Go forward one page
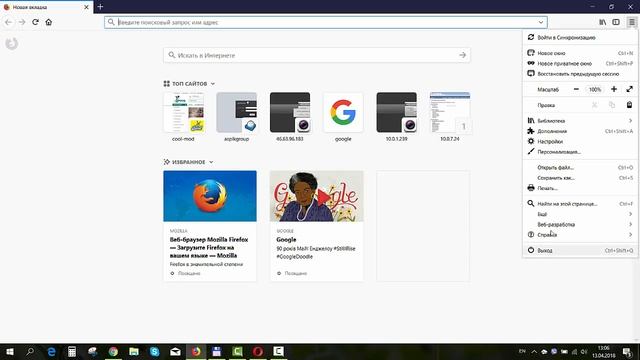Screen dimensions: 640x360 click(22, 22)
